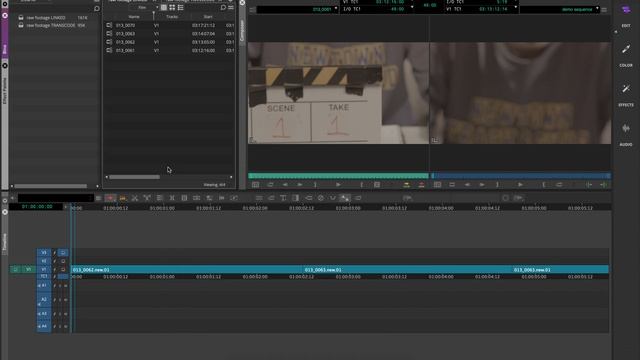This screenshot has width=640, height=360.
Task: Switch bin to frame view icon
Action: [x=172, y=8]
